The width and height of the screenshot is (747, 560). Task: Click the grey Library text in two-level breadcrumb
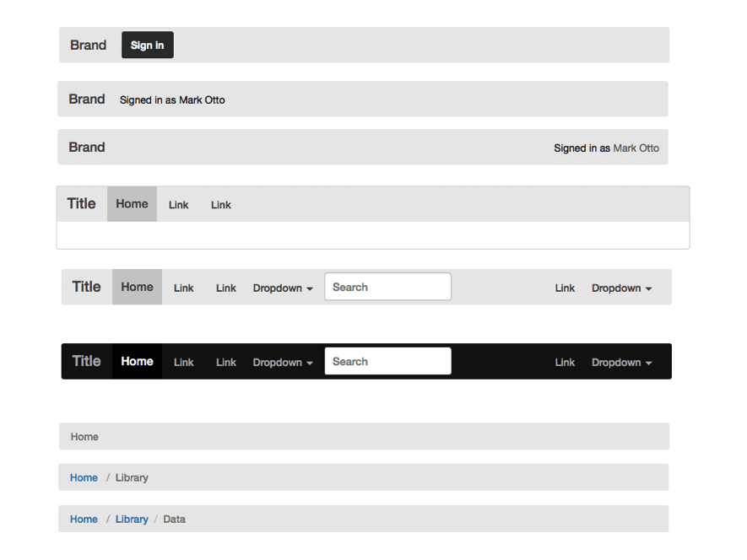[132, 477]
